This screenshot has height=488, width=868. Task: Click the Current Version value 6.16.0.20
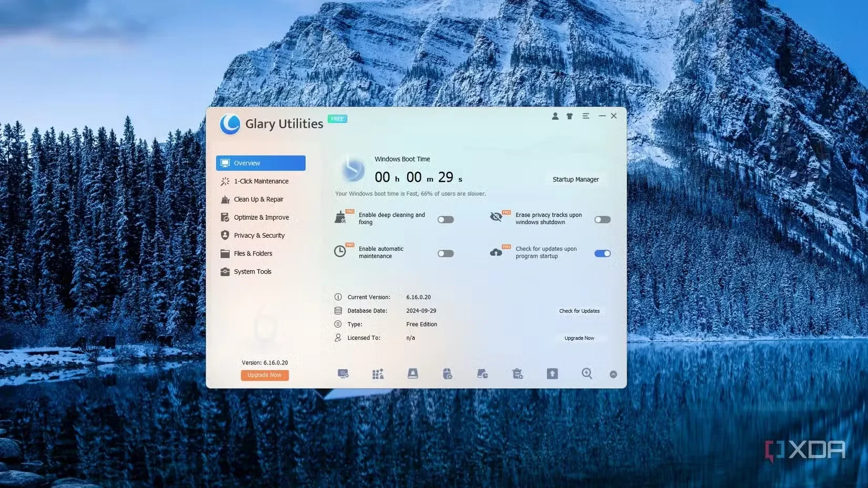[x=418, y=297]
